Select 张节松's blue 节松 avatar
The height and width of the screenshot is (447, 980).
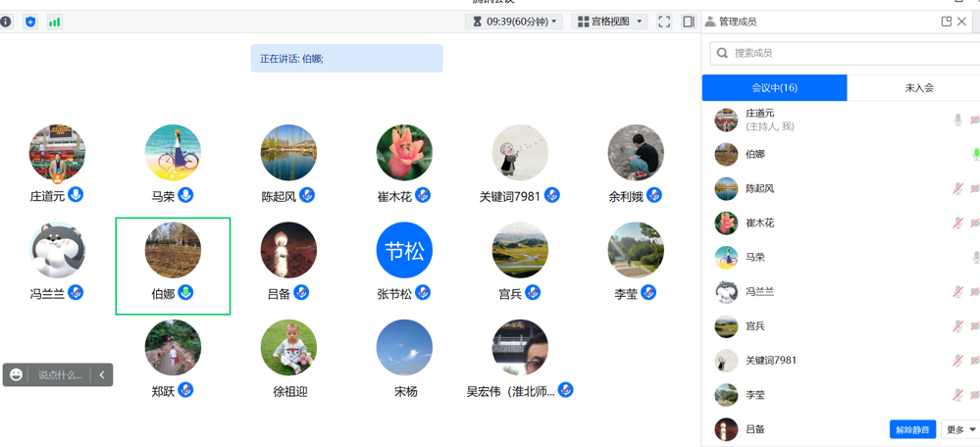click(404, 250)
